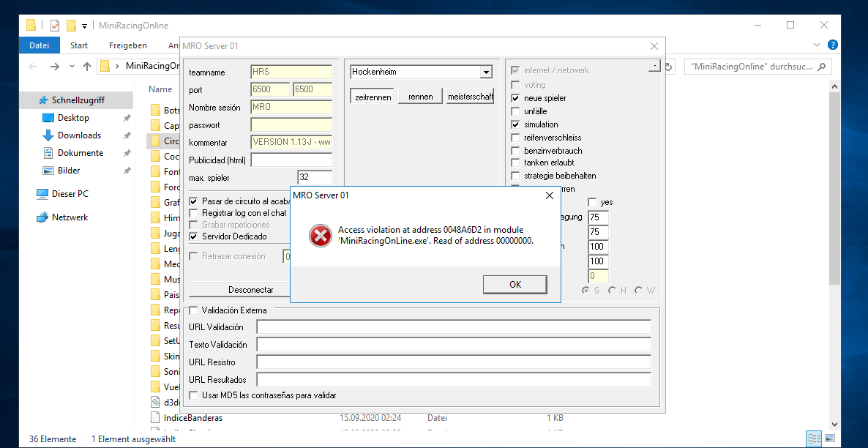The width and height of the screenshot is (868, 448).
Task: Click the small collapse button in options panel
Action: pyautogui.click(x=654, y=66)
